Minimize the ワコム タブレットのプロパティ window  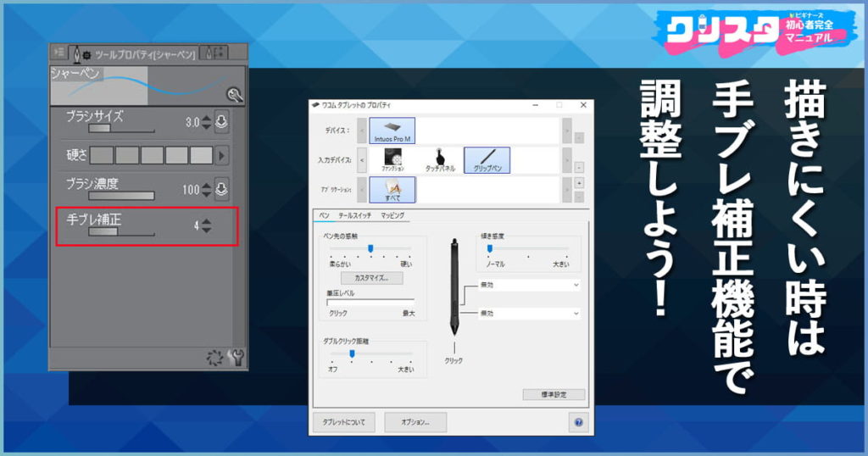pos(536,104)
